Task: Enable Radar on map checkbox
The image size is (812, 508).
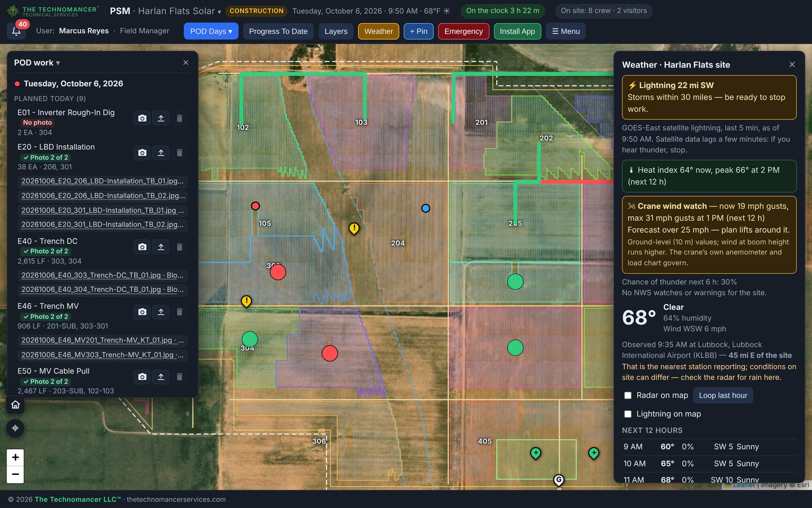Action: point(628,395)
